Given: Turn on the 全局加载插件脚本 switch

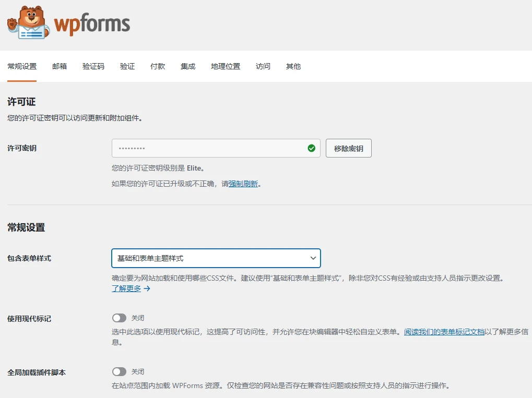Looking at the screenshot, I should pyautogui.click(x=119, y=371).
